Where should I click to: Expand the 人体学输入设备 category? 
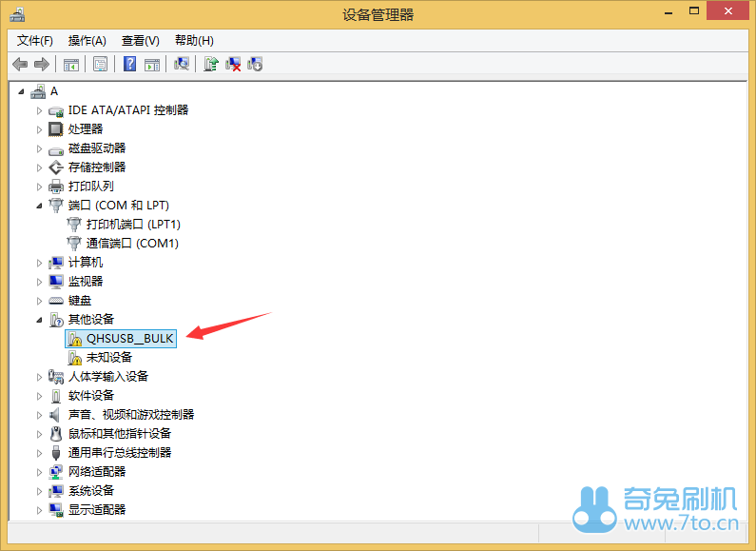point(40,377)
